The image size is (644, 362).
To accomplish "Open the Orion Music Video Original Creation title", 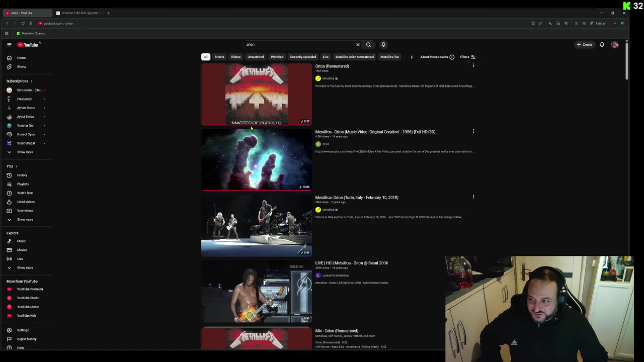I will click(375, 132).
